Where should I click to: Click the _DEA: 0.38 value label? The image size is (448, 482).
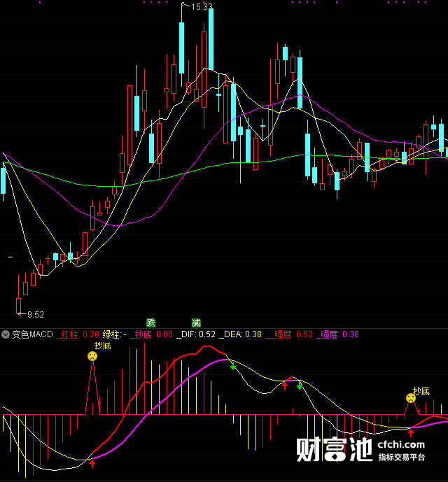point(240,334)
